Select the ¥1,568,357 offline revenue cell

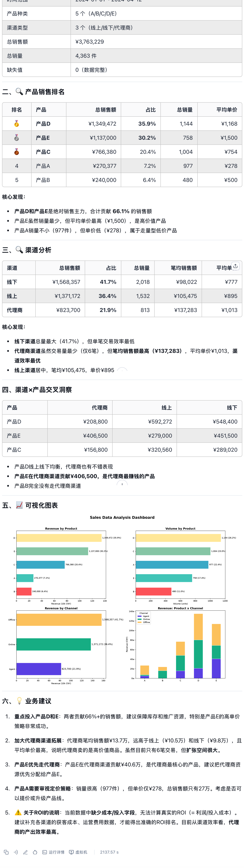tap(60, 282)
